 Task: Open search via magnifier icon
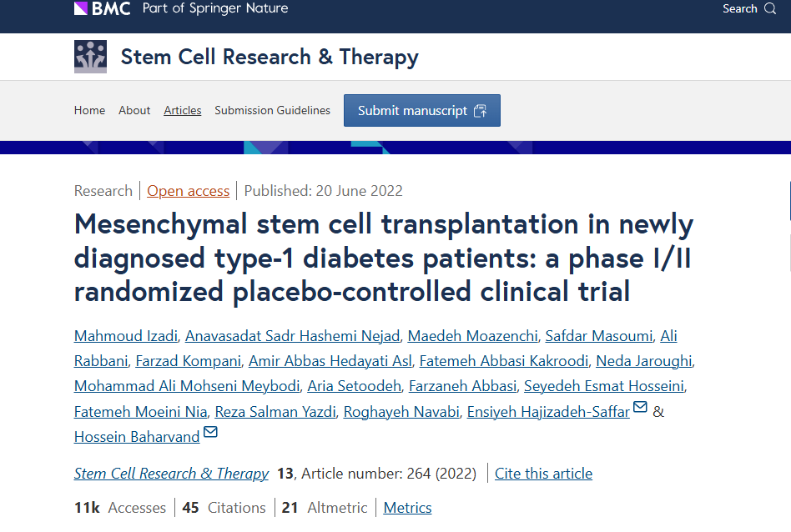click(x=769, y=9)
